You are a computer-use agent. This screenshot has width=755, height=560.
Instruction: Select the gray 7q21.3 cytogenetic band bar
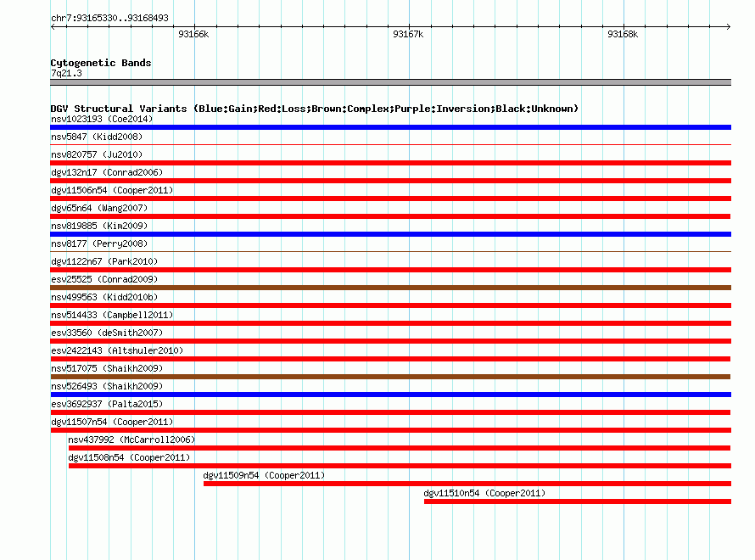[x=390, y=82]
